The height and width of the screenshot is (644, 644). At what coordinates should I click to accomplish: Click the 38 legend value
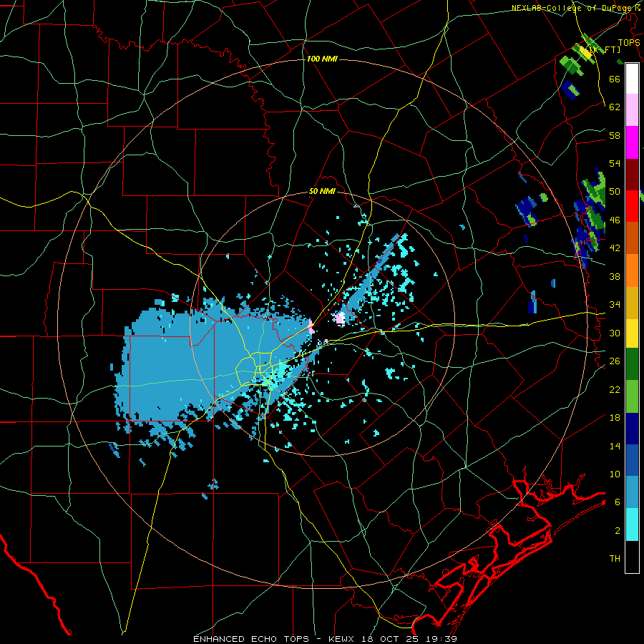point(615,276)
